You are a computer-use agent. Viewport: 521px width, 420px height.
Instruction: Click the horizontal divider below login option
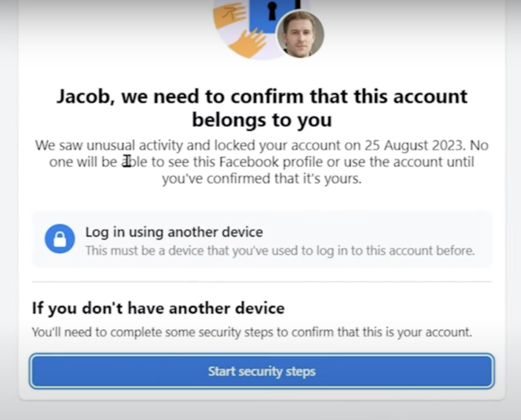pyautogui.click(x=262, y=281)
